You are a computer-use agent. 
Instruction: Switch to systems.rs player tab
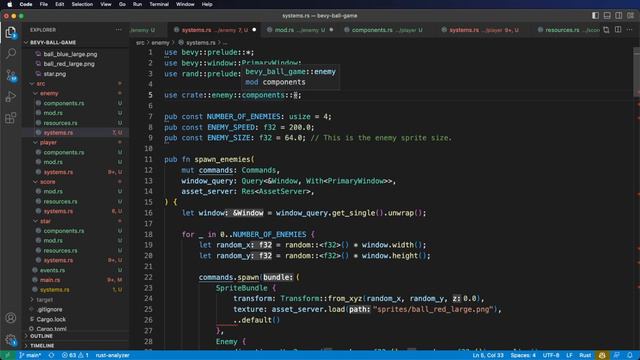coord(483,30)
